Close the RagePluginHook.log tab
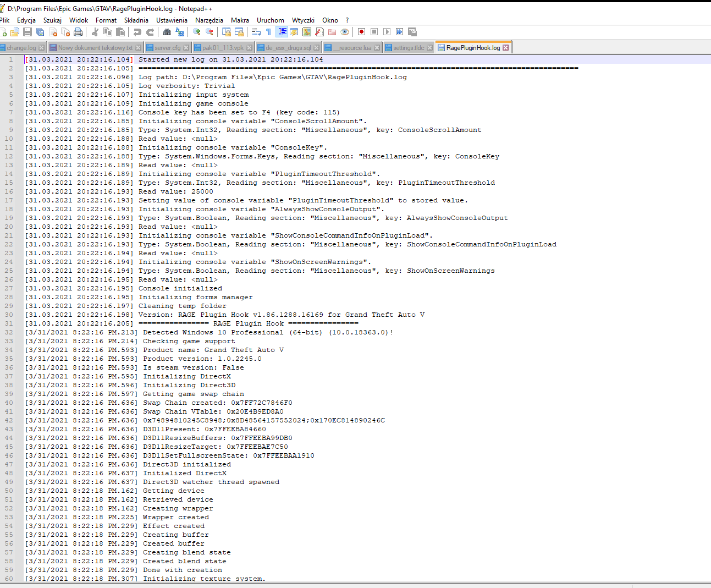 tap(506, 48)
